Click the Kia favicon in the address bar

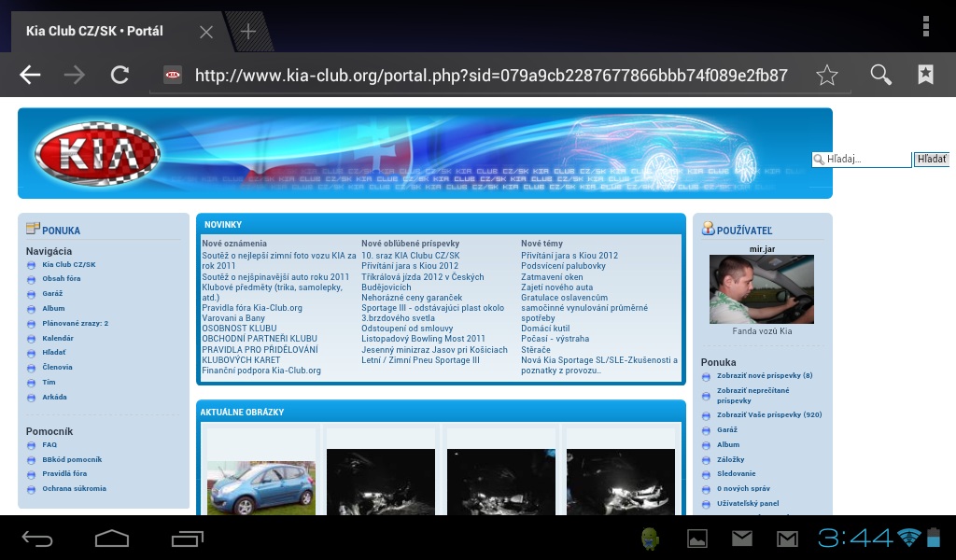pos(173,75)
